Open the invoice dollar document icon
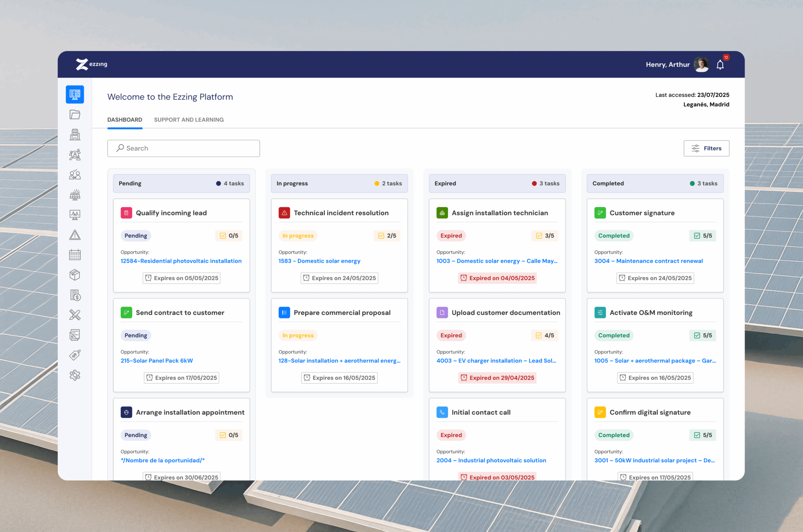Screen dimensions: 803x532 click(75, 295)
